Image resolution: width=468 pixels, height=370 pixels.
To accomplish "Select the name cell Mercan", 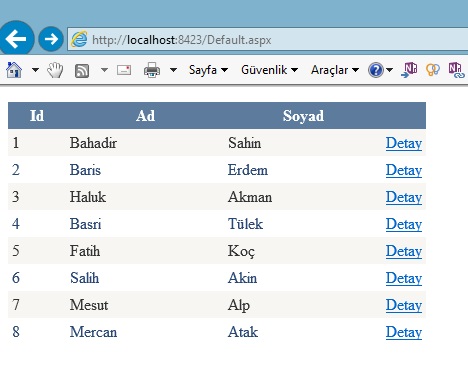I will 93,332.
